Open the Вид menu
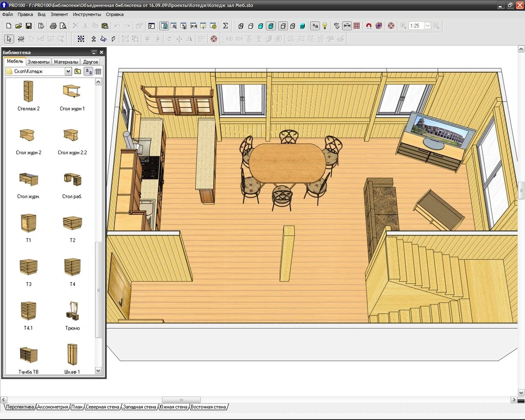Viewport: 525px width, 420px height. pos(42,14)
